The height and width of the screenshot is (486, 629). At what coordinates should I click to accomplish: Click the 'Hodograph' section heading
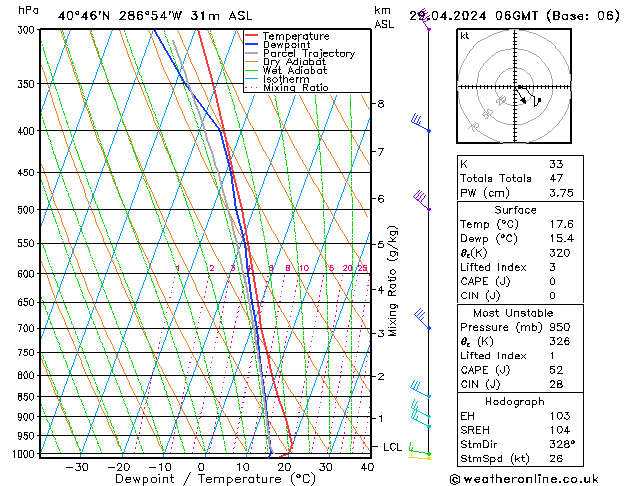coord(515,402)
